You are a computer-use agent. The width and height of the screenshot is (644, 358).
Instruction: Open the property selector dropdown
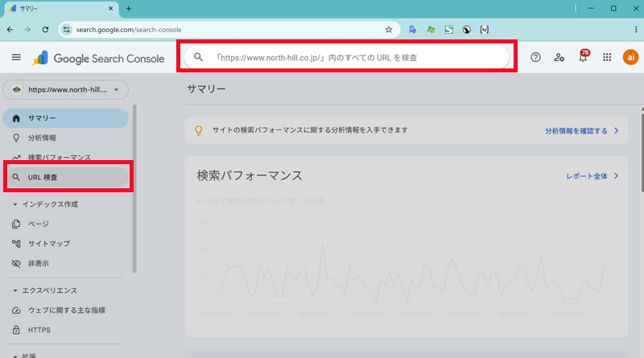point(66,89)
